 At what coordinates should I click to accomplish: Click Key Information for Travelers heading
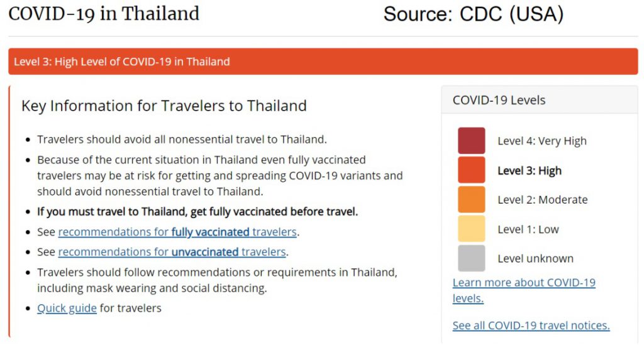[x=164, y=106]
